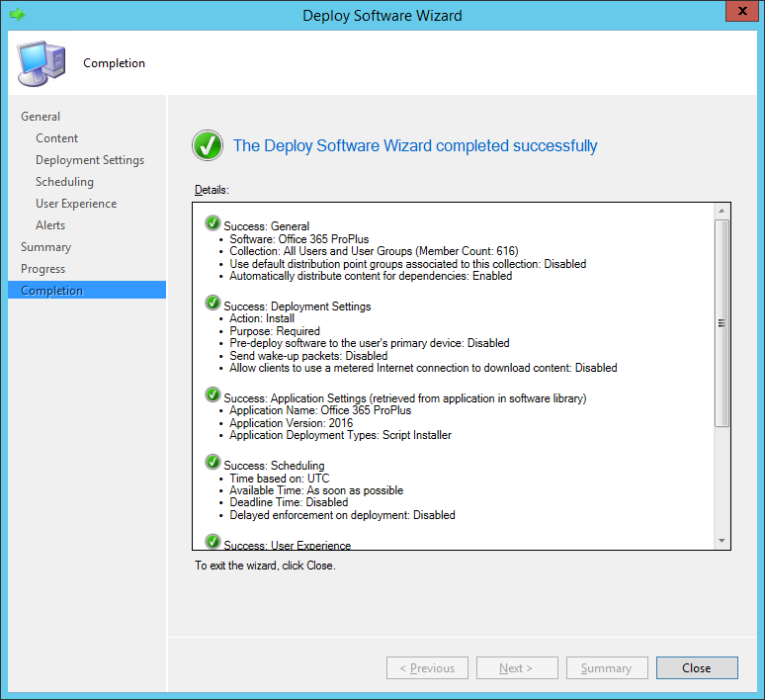This screenshot has width=765, height=700.
Task: Click 'Automatically distribute content for dependencies' line
Action: point(371,276)
